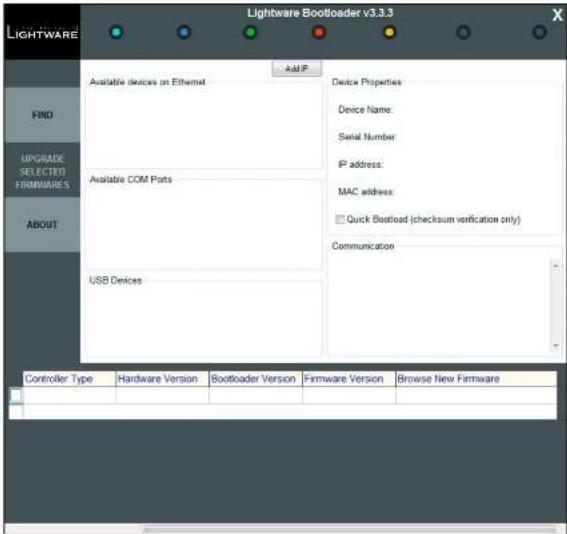567x534 pixels.
Task: Click the red indicator circle in header
Action: click(x=319, y=33)
